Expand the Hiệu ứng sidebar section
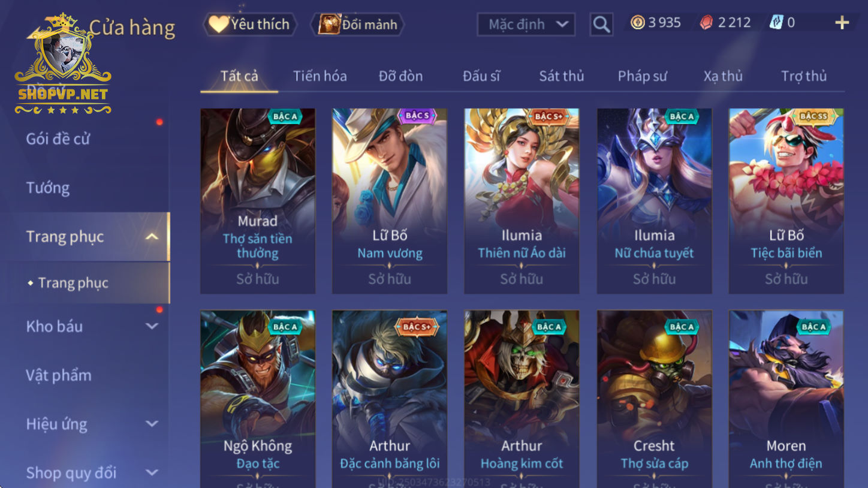This screenshot has width=868, height=488. (x=152, y=424)
